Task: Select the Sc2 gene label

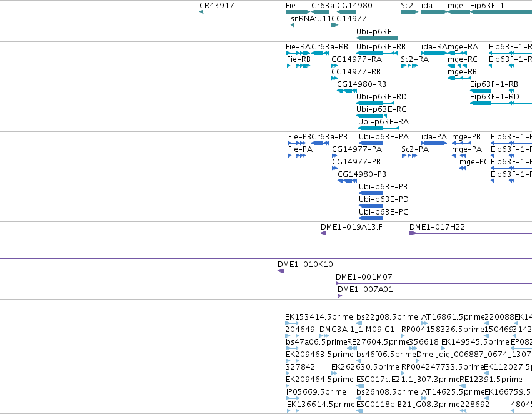Action: point(407,6)
